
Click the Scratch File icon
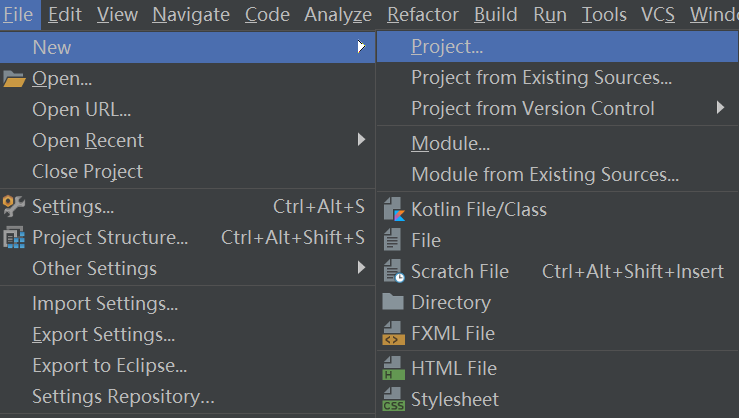394,272
